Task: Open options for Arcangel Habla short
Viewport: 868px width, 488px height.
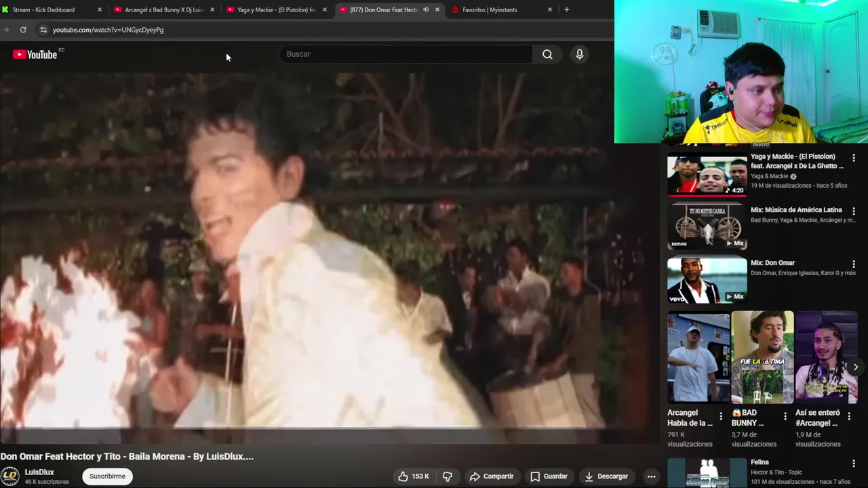Action: click(721, 416)
